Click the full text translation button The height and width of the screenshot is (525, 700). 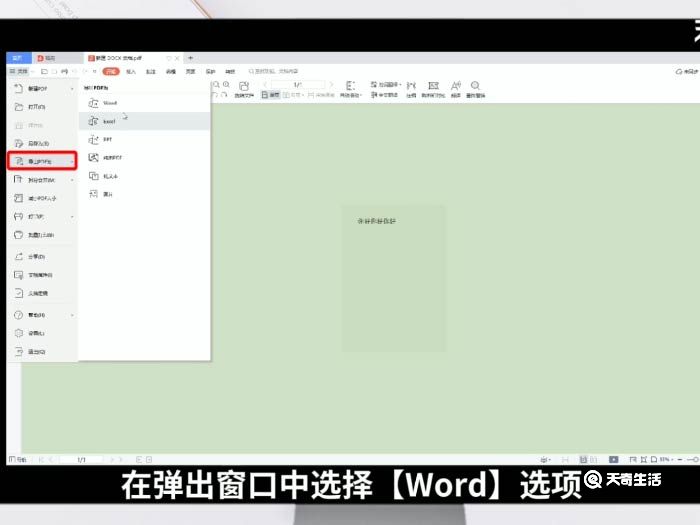coord(384,95)
